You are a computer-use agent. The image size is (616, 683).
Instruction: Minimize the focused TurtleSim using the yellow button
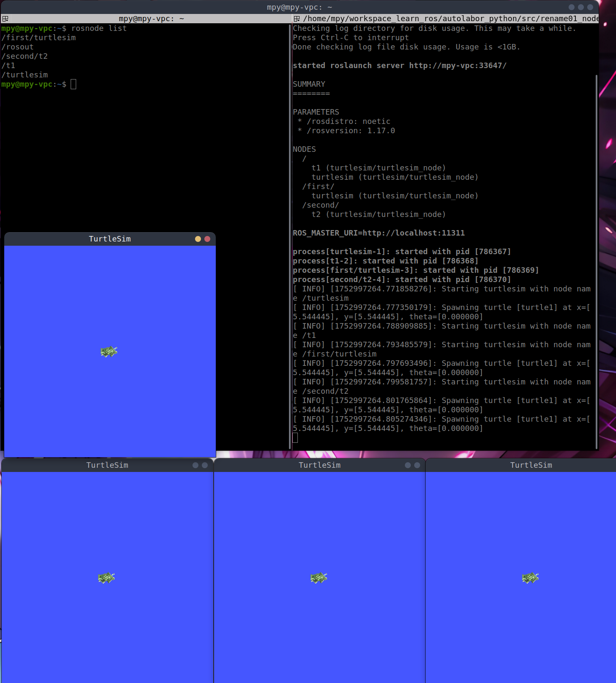[x=198, y=239]
